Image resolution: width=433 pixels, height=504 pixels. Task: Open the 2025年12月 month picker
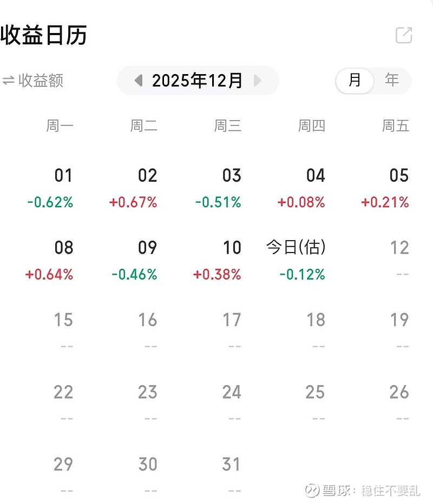[x=198, y=81]
